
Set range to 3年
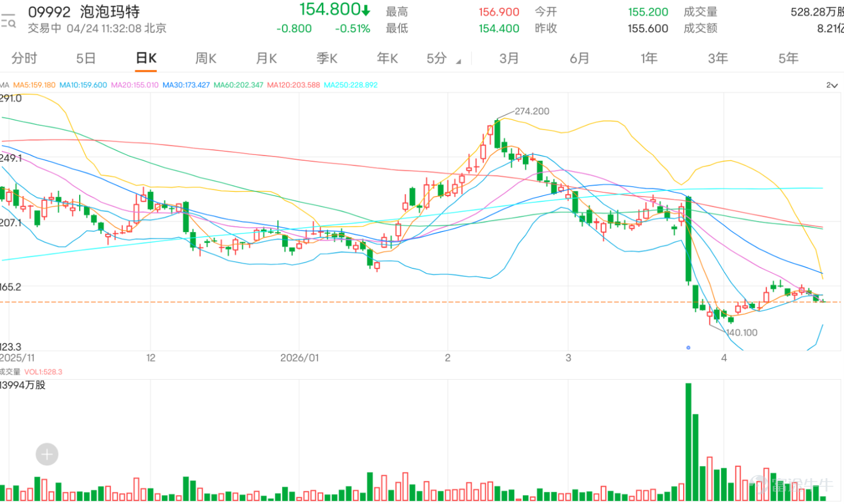point(718,58)
